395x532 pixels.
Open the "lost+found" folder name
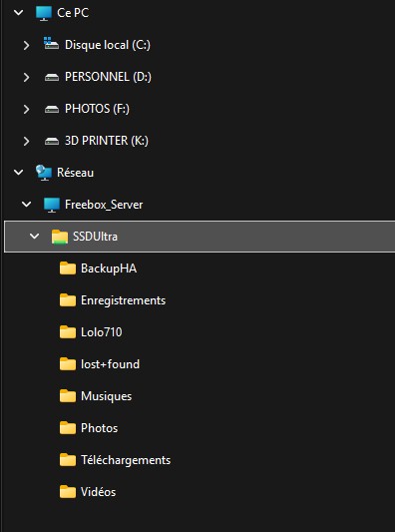click(110, 364)
